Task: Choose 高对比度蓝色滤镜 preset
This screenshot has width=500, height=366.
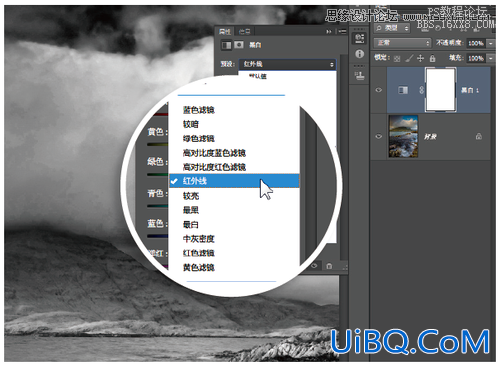Action: [214, 153]
